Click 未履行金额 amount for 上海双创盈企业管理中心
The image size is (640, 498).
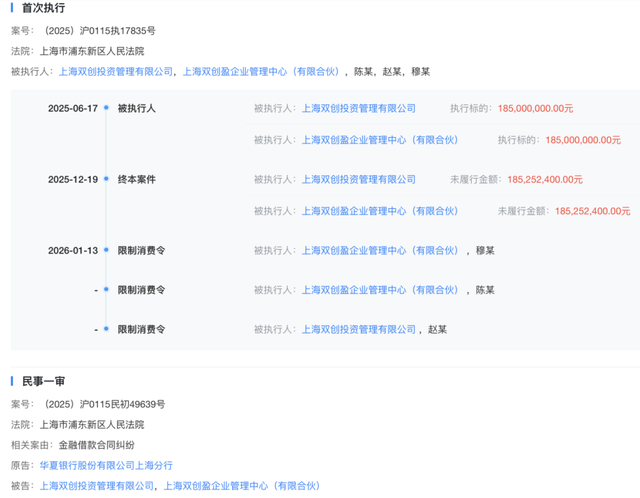pos(593,211)
